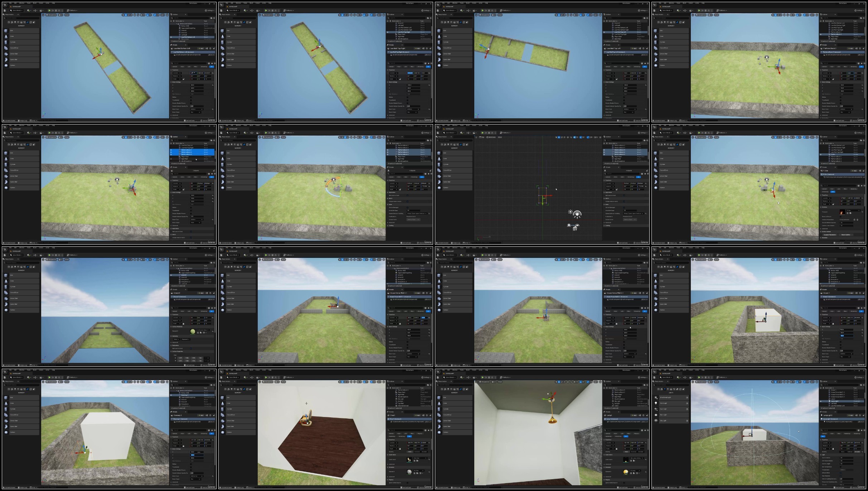Uncheck the Cast Shadows checkbox
The height and width of the screenshot is (491, 868).
tap(840, 476)
